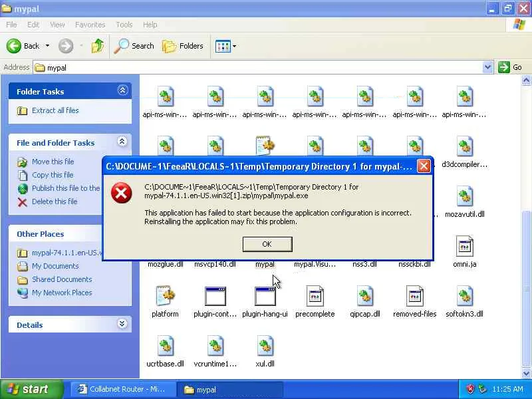Screen dimensions: 532x399
Task: Click the network connection tray icon
Action: [483, 389]
